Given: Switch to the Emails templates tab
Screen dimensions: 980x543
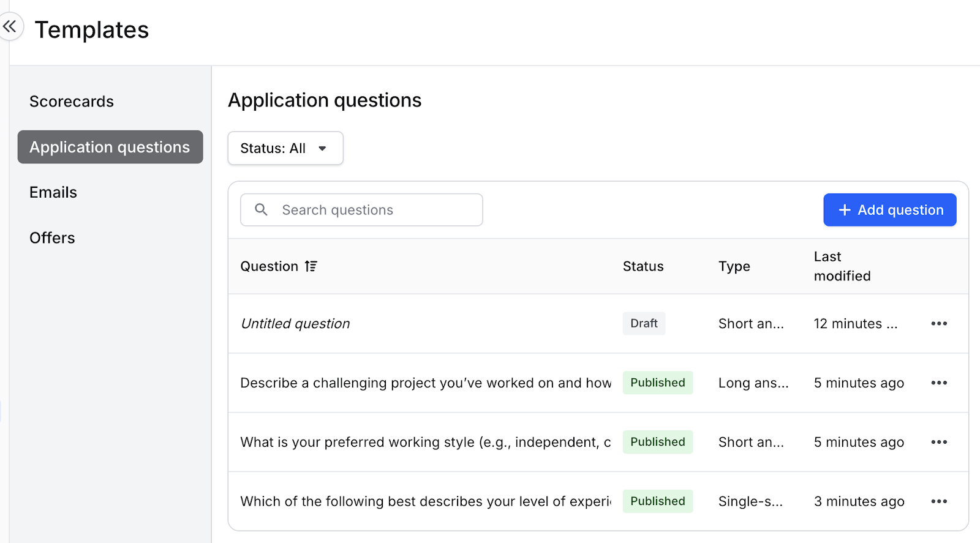Looking at the screenshot, I should [x=53, y=192].
